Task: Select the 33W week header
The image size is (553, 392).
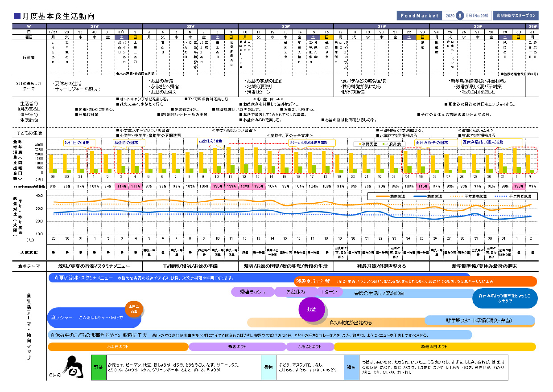Action: [x=286, y=27]
